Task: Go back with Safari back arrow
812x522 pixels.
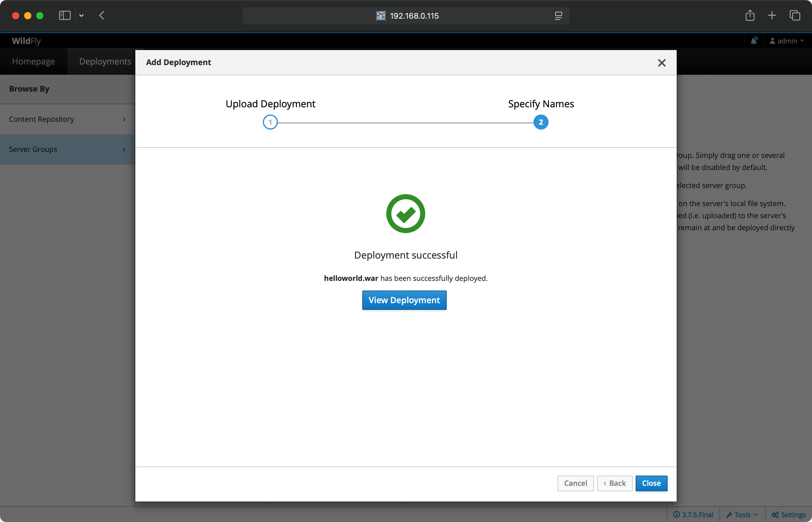Action: (x=102, y=16)
